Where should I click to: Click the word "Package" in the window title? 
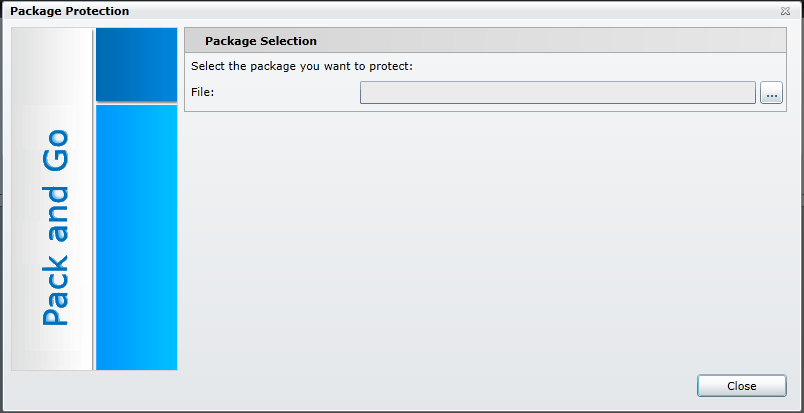(x=36, y=11)
